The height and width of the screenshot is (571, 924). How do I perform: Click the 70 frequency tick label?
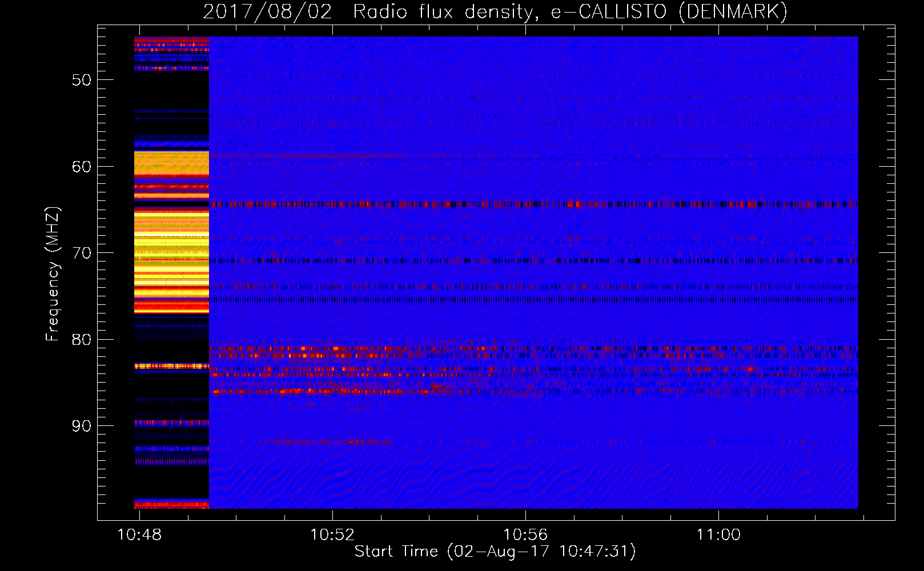[x=82, y=253]
